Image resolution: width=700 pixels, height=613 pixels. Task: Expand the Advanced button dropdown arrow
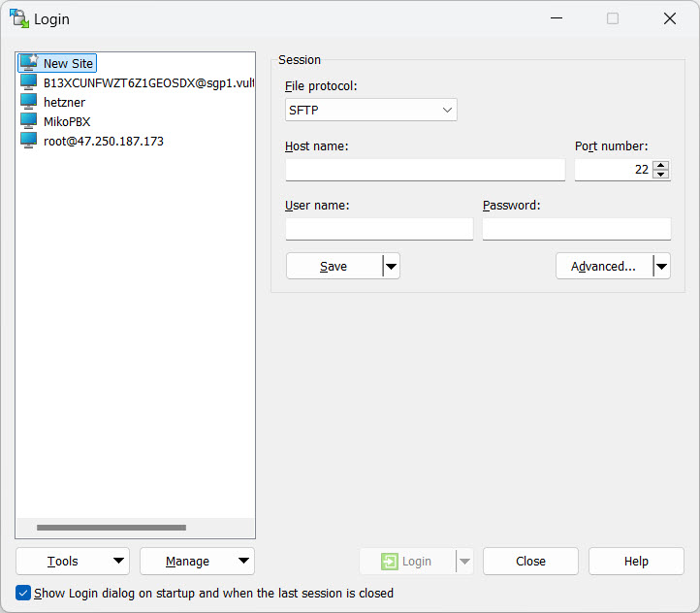click(661, 267)
